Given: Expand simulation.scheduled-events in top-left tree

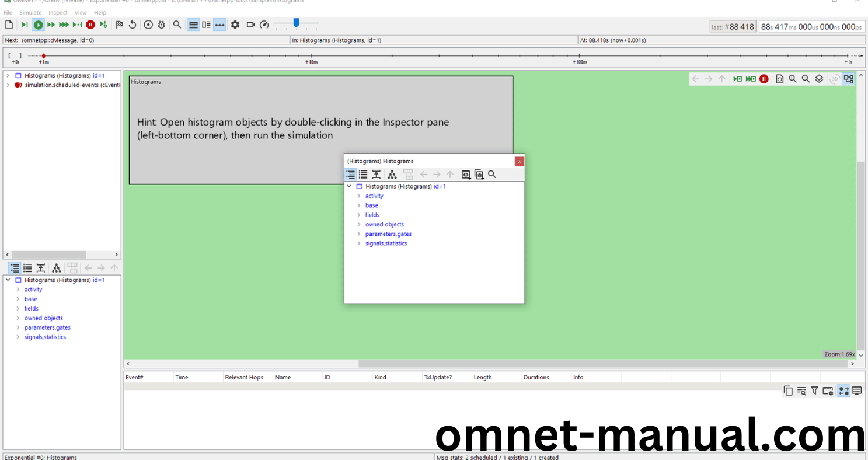Looking at the screenshot, I should click(8, 85).
